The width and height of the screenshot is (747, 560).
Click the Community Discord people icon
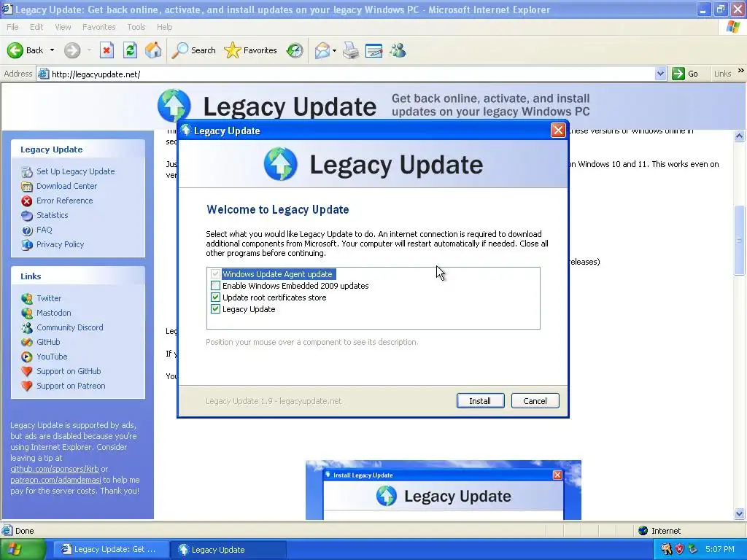point(27,327)
